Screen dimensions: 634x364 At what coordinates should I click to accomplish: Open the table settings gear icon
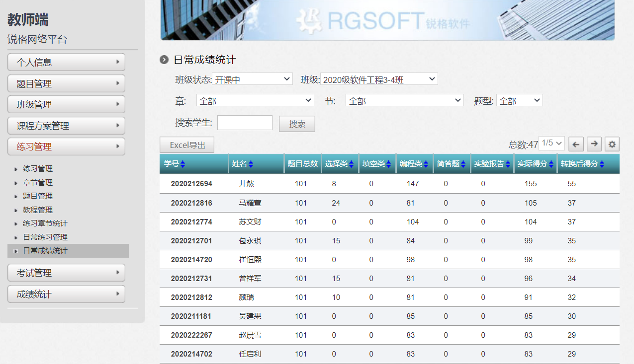(x=612, y=144)
